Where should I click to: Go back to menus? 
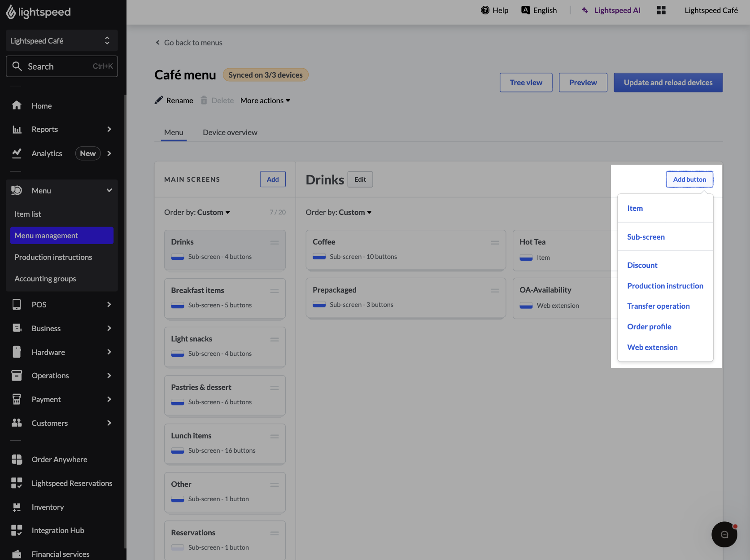pyautogui.click(x=189, y=43)
